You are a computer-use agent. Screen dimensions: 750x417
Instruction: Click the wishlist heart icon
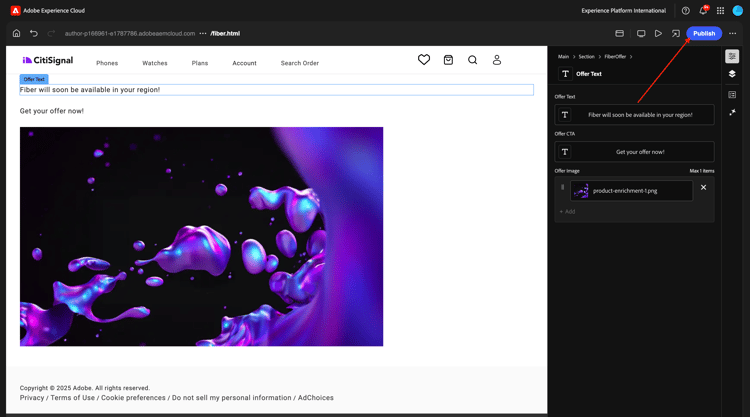click(x=424, y=60)
